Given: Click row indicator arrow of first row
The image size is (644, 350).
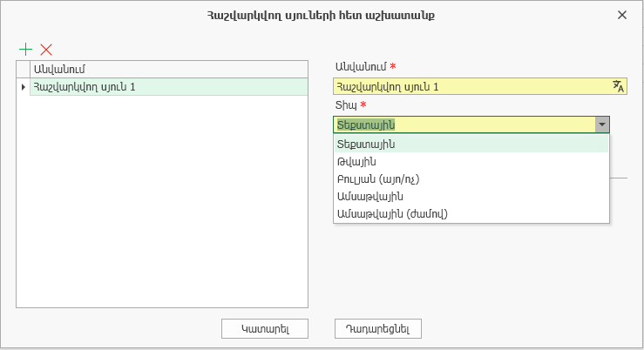Looking at the screenshot, I should (x=23, y=87).
